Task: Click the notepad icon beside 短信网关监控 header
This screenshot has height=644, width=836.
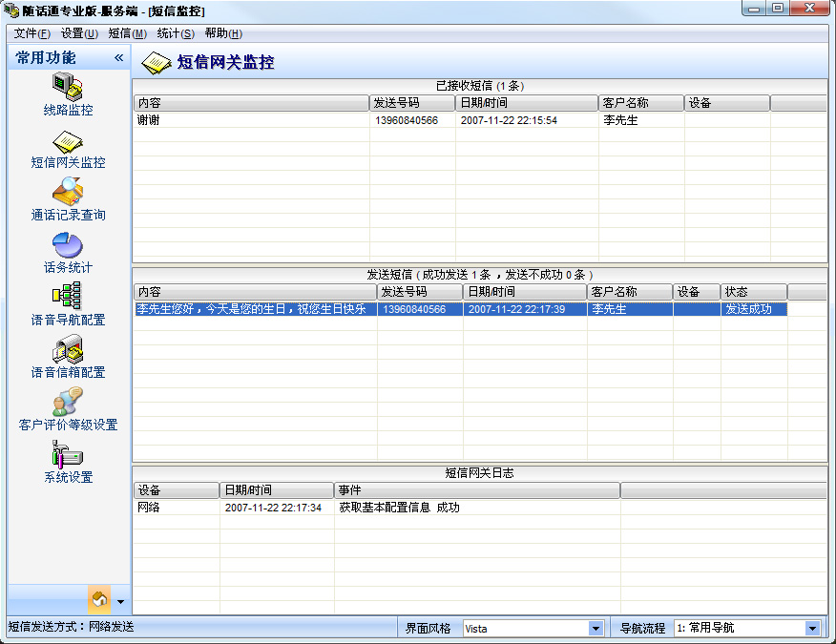Action: coord(157,63)
